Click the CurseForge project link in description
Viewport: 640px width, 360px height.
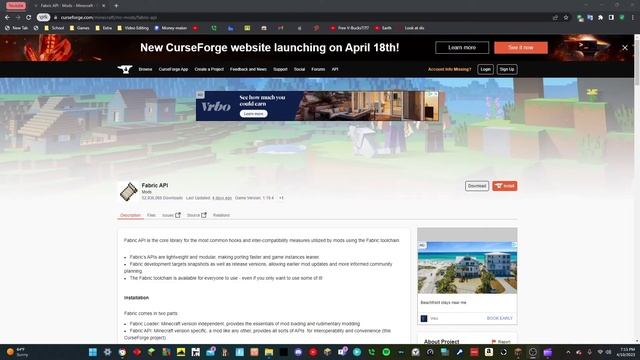(144, 338)
